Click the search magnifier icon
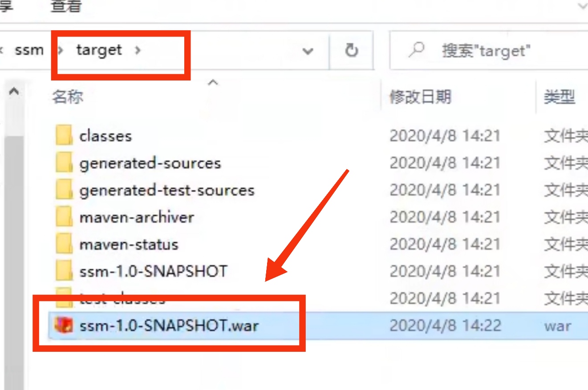The width and height of the screenshot is (588, 390). tap(417, 50)
